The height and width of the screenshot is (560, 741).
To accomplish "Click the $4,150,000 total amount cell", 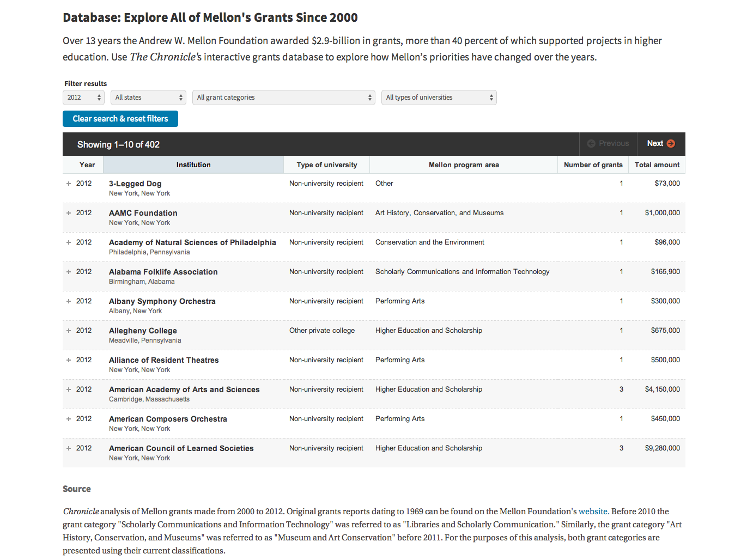I will coord(663,389).
